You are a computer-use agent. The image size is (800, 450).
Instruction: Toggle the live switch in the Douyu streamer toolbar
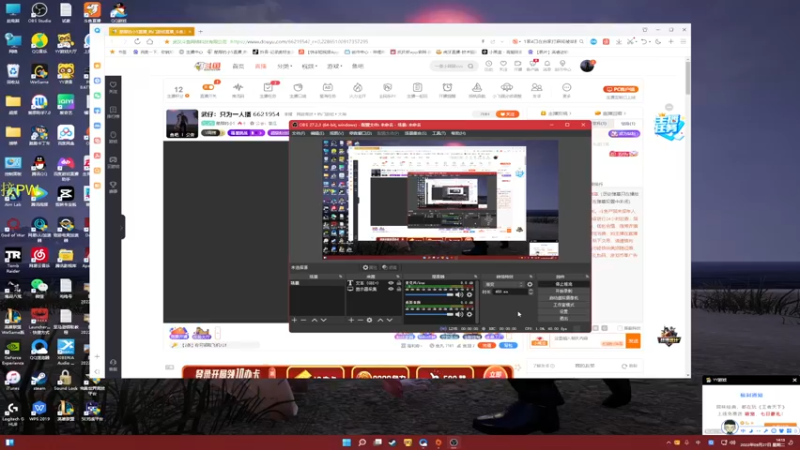[x=208, y=87]
